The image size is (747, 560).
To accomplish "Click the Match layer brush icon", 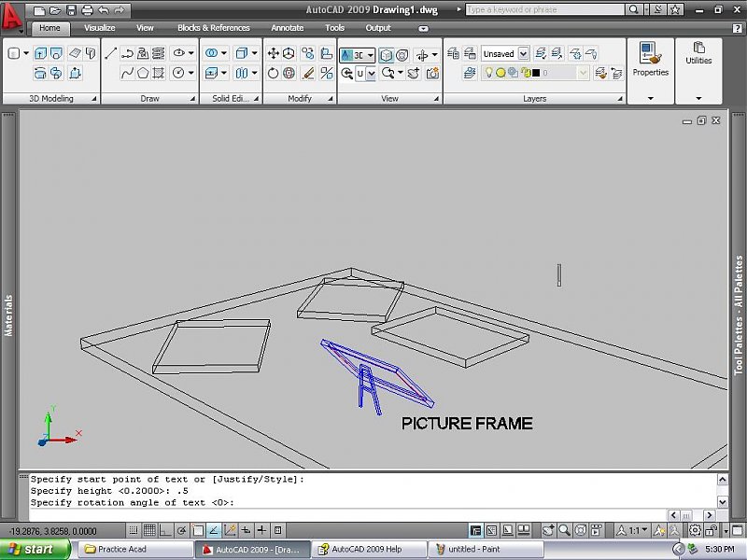I will click(601, 74).
